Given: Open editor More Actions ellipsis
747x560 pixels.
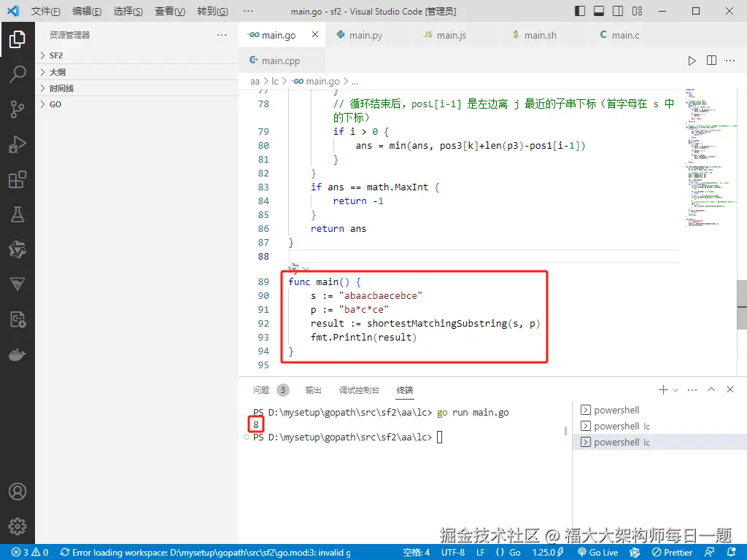Looking at the screenshot, I should pos(730,61).
